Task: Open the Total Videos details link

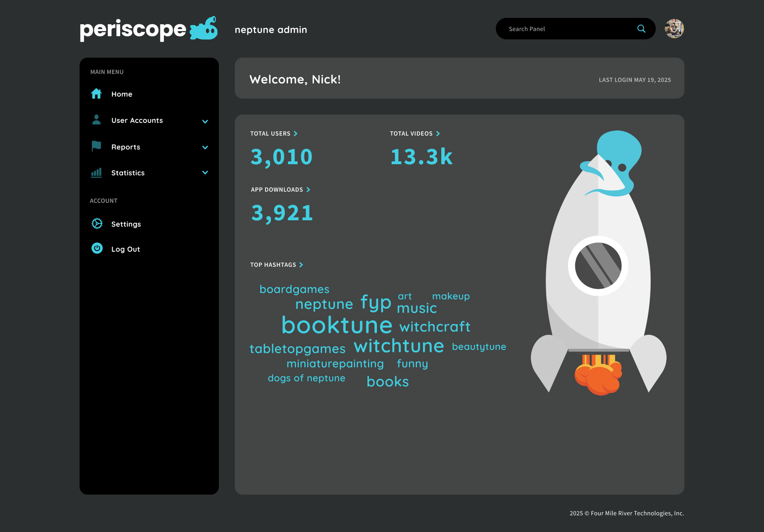Action: 415,134
